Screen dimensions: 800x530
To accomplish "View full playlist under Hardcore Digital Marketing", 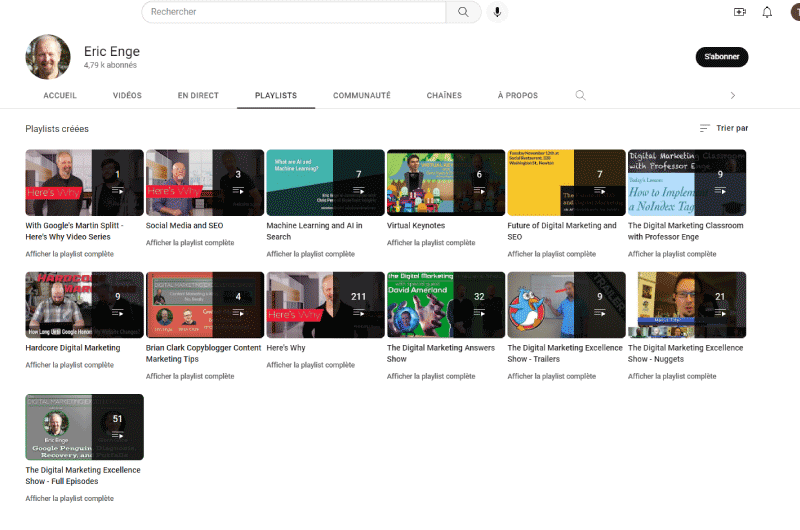I will coord(69,365).
